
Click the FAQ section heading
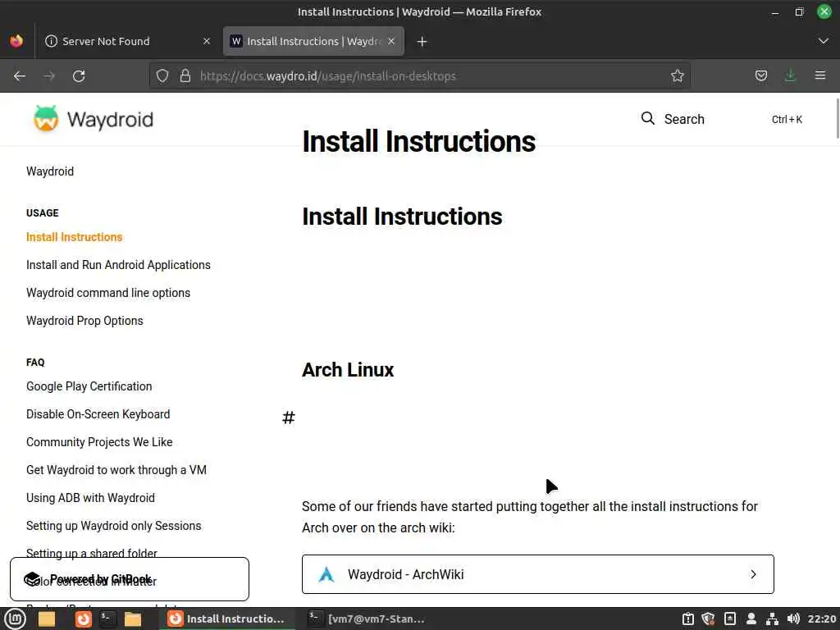click(x=35, y=362)
